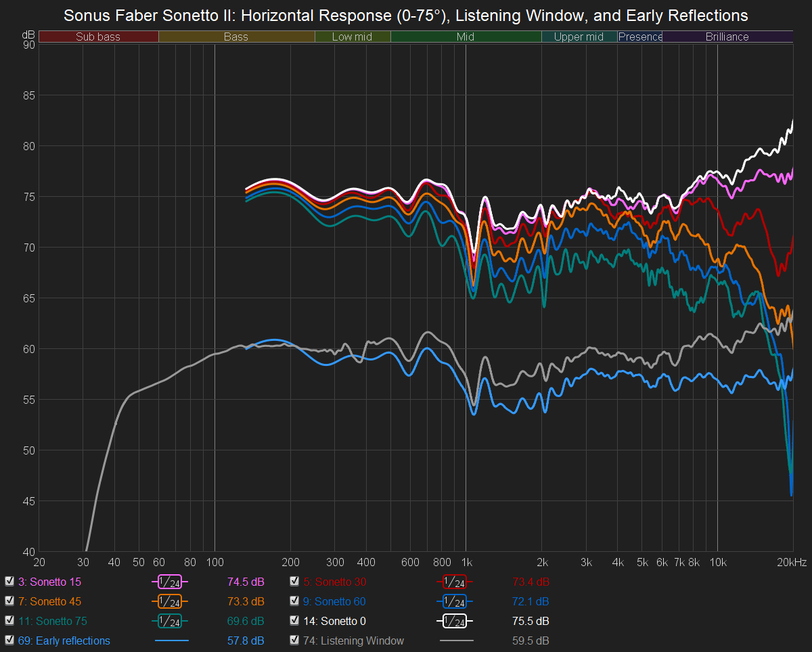Viewport: 812px width, 652px height.
Task: Click the 5: Sonetto 30 legend label
Action: point(335,582)
